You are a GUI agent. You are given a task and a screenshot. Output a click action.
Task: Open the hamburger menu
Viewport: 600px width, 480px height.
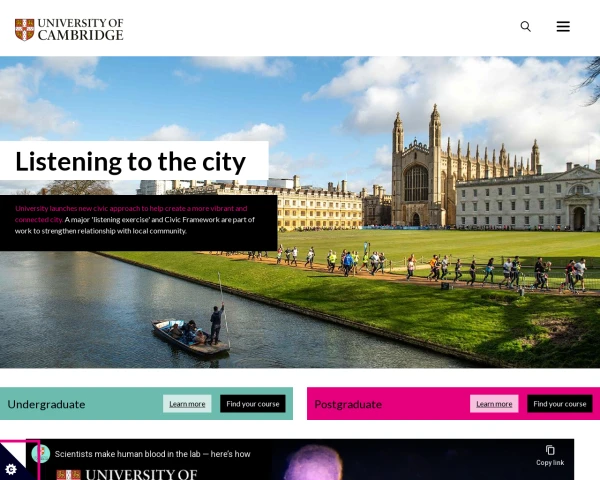[x=563, y=26]
